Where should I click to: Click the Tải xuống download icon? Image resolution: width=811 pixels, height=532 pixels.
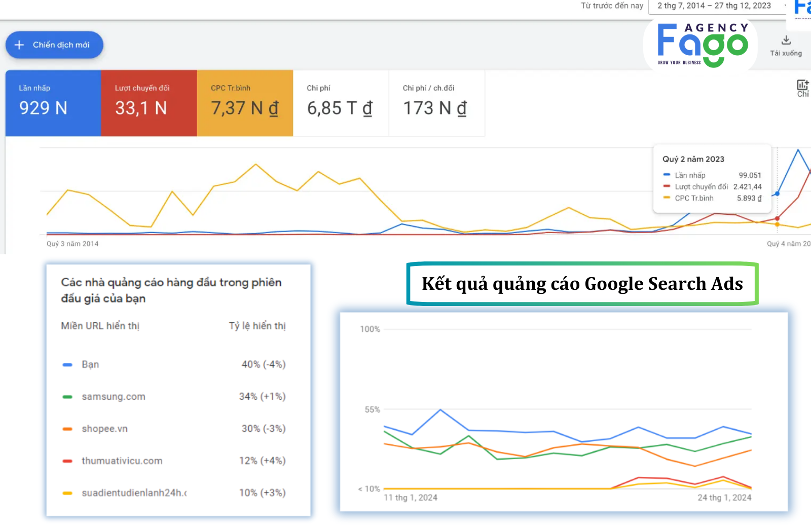pos(786,41)
